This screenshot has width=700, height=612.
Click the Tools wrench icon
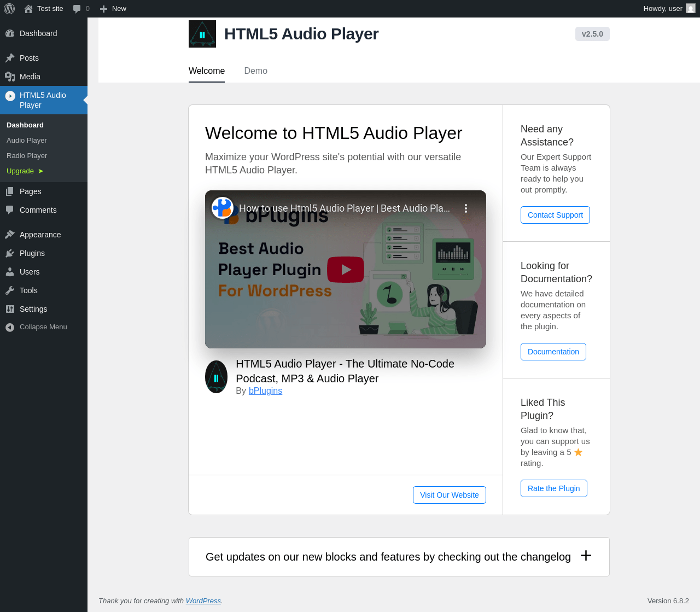point(10,290)
